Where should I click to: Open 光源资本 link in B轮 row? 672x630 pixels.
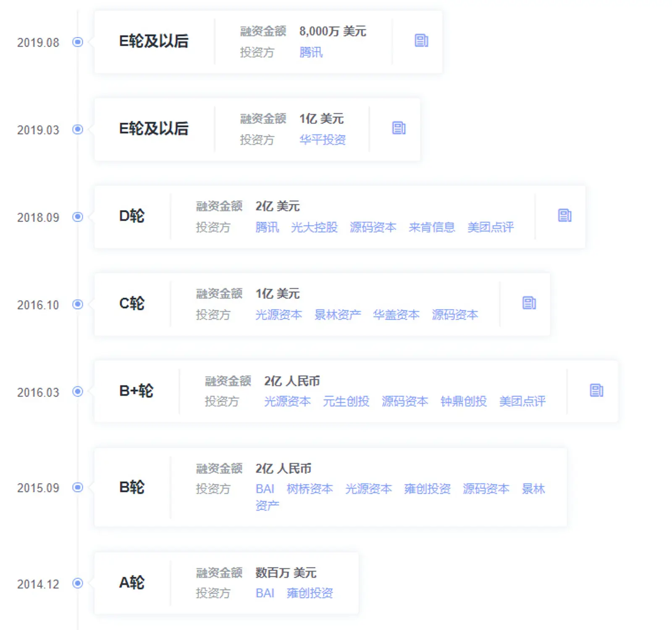point(369,489)
